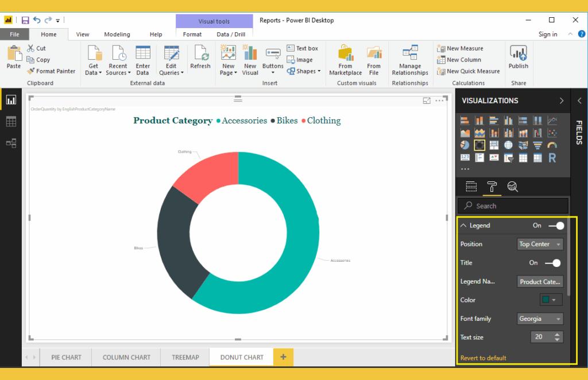
Task: Select the clustered bar chart visualization
Action: tap(494, 121)
